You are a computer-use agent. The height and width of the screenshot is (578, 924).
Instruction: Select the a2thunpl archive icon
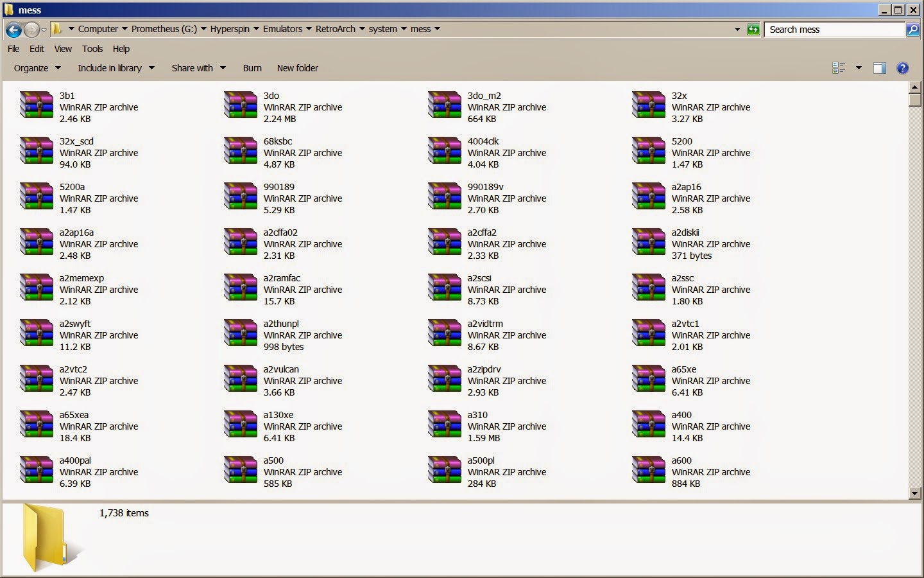(241, 334)
